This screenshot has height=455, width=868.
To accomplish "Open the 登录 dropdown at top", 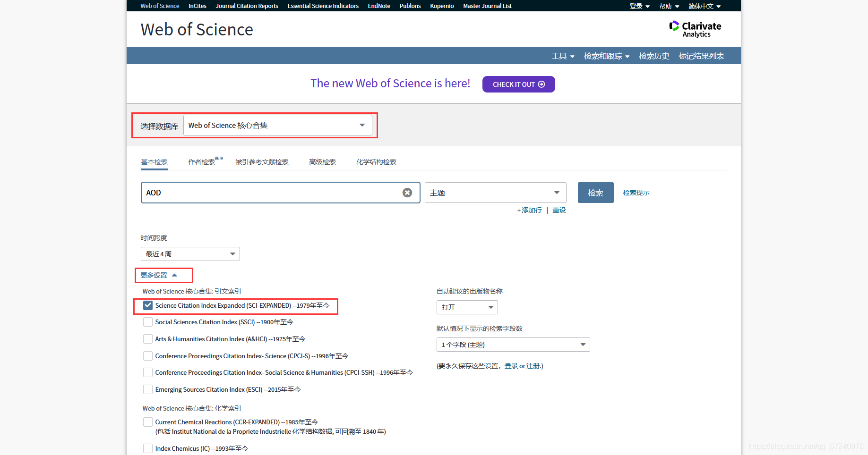I will point(640,6).
